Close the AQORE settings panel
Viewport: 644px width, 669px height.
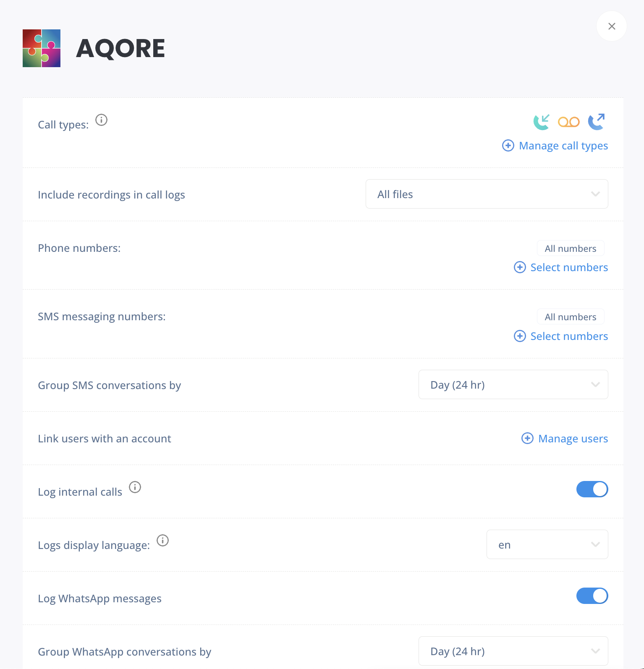click(x=612, y=26)
